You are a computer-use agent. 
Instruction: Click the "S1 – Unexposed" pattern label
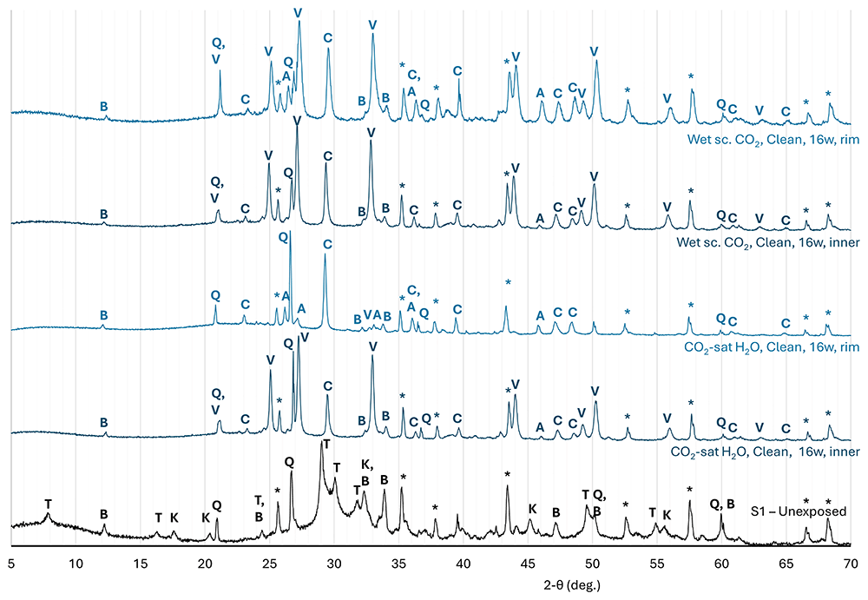799,511
